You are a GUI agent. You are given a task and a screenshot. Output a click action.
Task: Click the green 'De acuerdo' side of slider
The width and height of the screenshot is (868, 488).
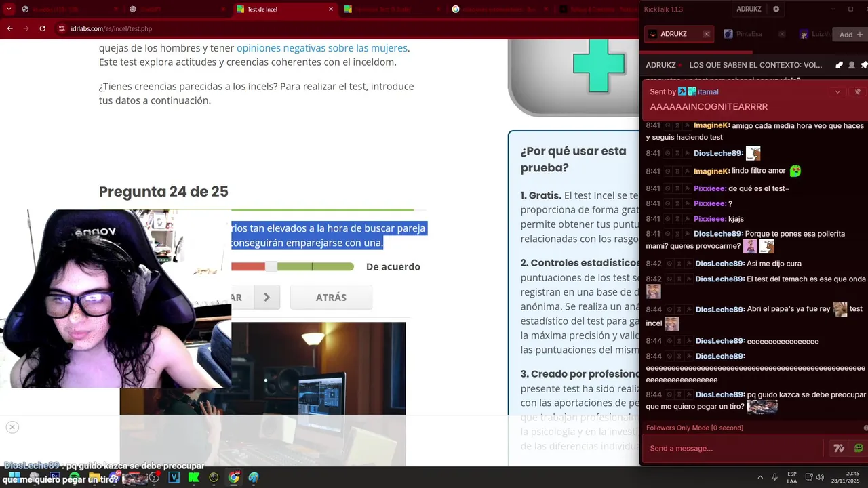[315, 266]
